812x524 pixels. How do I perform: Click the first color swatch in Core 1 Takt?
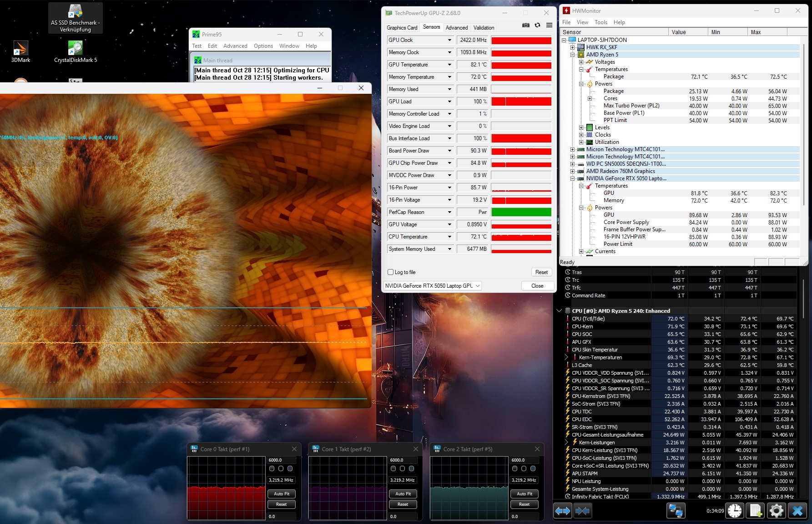point(393,468)
